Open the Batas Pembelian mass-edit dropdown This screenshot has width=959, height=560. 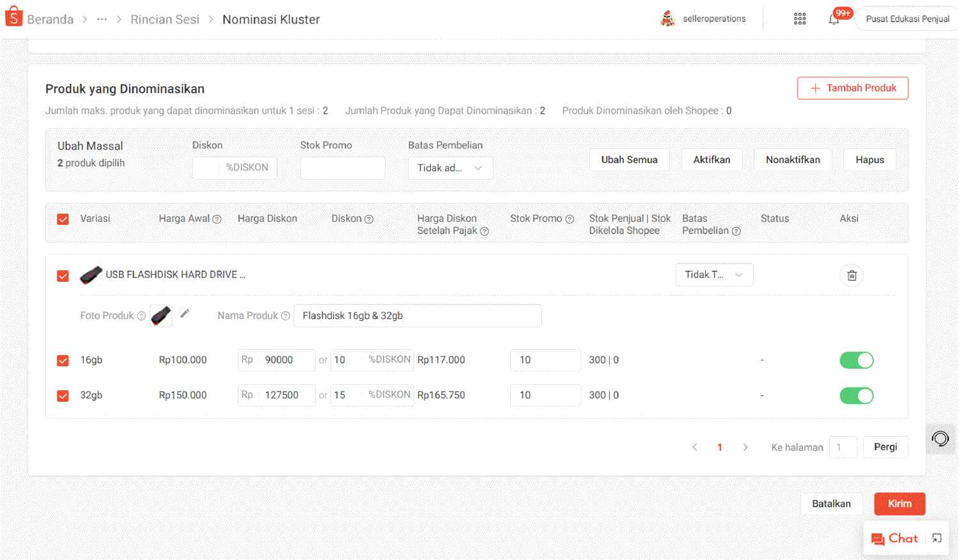pos(450,168)
